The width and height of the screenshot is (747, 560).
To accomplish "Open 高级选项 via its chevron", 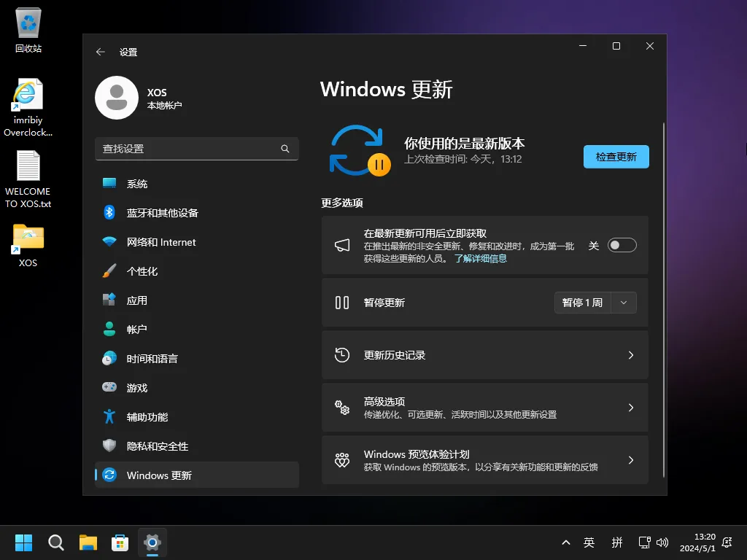I will (x=630, y=408).
